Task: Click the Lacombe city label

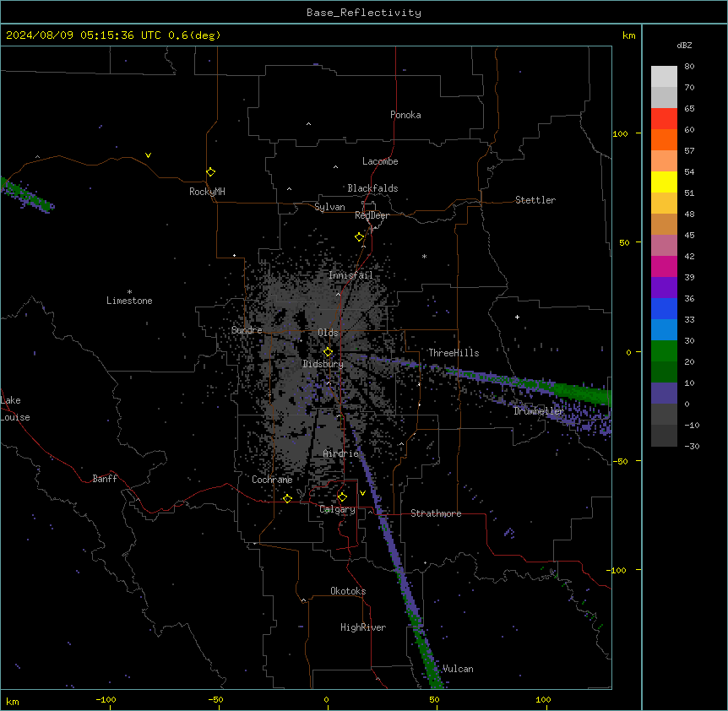Action: click(380, 161)
